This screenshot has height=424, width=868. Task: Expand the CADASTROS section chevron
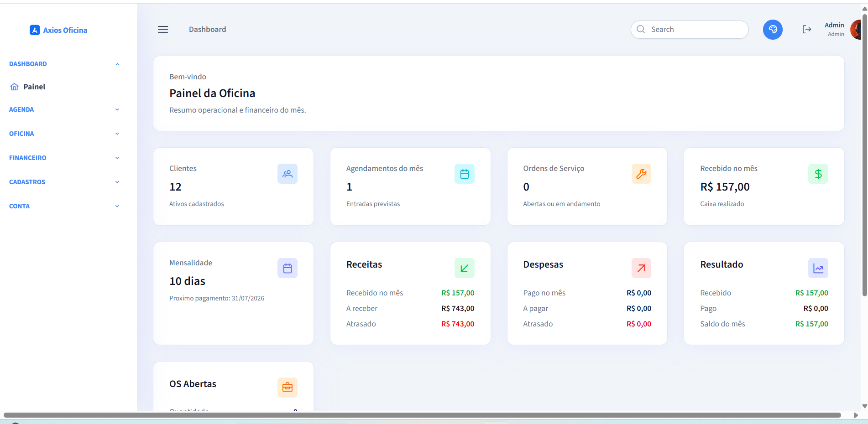pos(117,182)
